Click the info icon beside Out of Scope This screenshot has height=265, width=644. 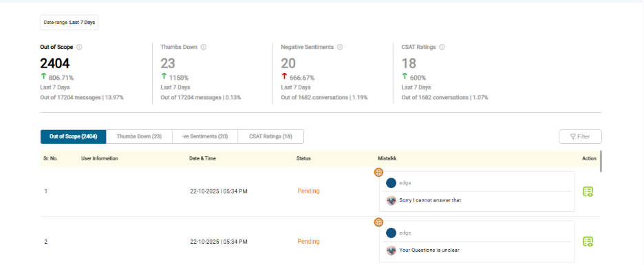(x=79, y=47)
